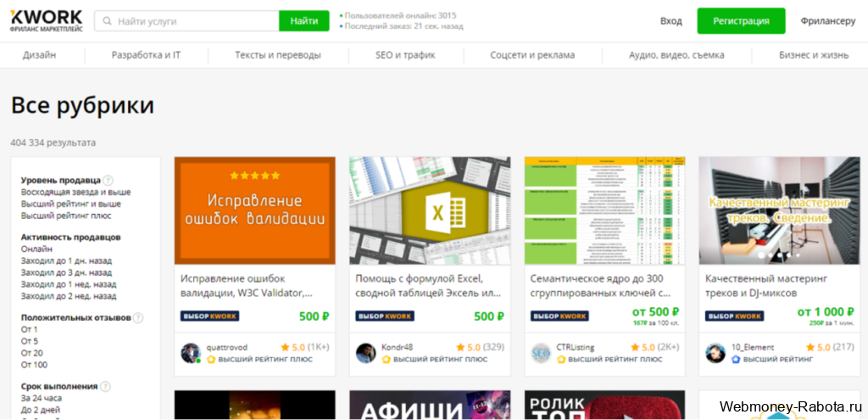The image size is (868, 420).
Task: Click seller name 10_Element
Action: (x=753, y=347)
